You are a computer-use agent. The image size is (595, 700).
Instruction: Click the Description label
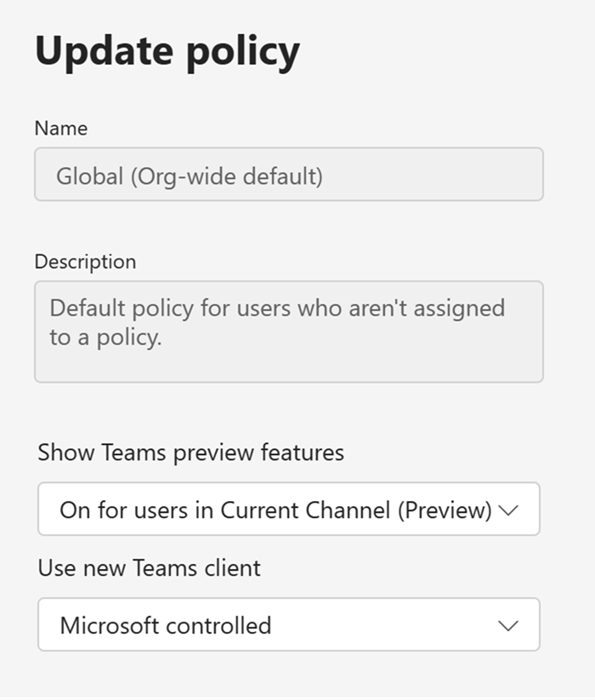[x=85, y=261]
